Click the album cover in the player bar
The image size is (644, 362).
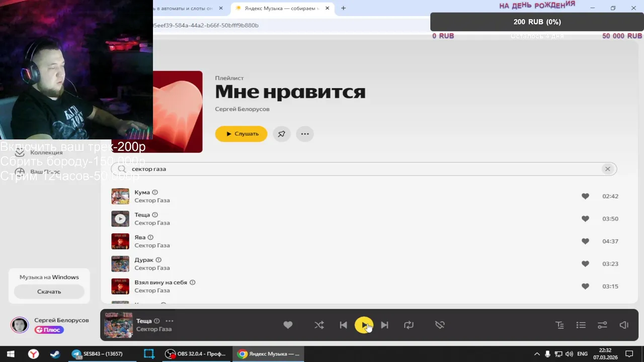(x=118, y=325)
